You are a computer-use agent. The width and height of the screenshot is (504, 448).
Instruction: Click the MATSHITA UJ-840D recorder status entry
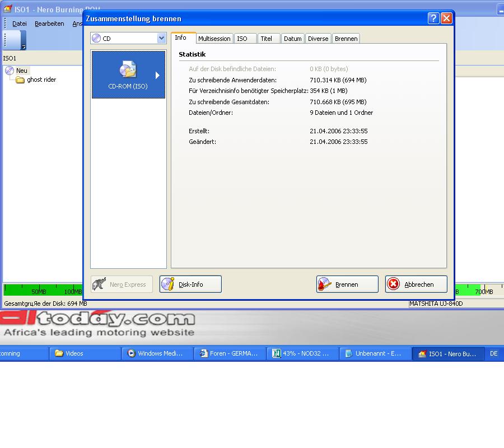tap(436, 304)
